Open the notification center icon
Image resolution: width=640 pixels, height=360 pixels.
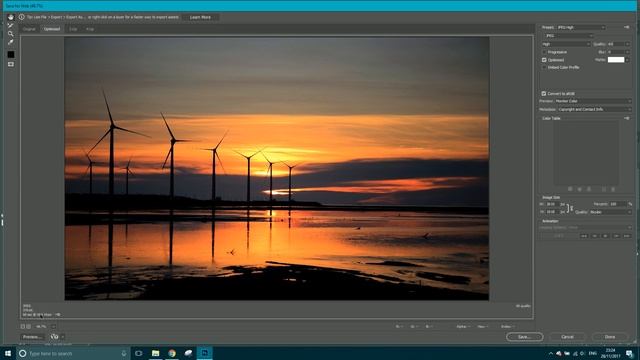630,353
